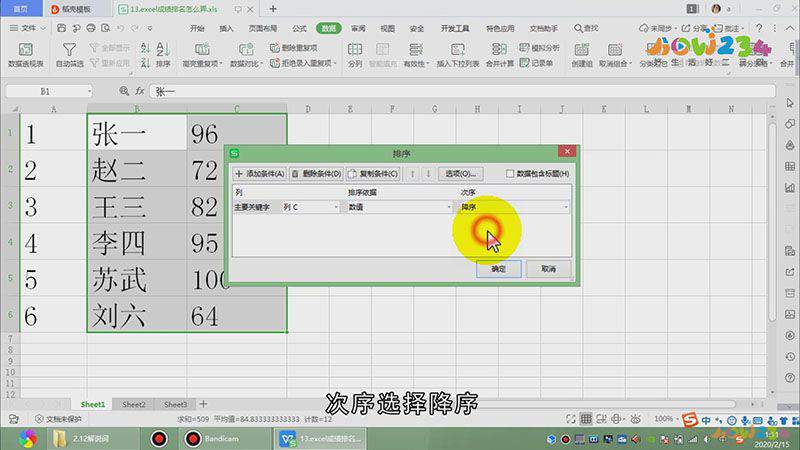Click the 数据透视表 pivot table icon
800x450 pixels.
[26, 49]
